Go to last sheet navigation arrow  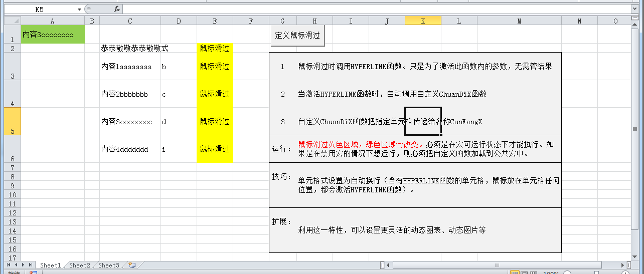[x=30, y=265]
